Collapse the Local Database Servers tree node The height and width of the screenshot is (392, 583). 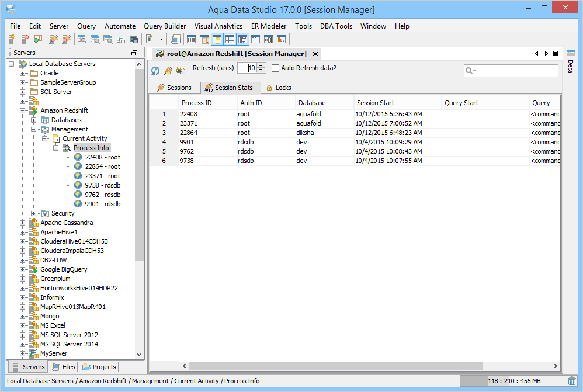[x=12, y=64]
